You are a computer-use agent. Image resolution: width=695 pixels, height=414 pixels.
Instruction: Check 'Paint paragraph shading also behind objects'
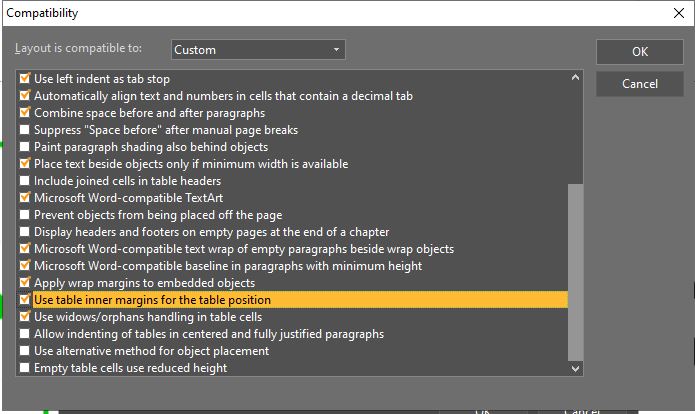click(26, 147)
